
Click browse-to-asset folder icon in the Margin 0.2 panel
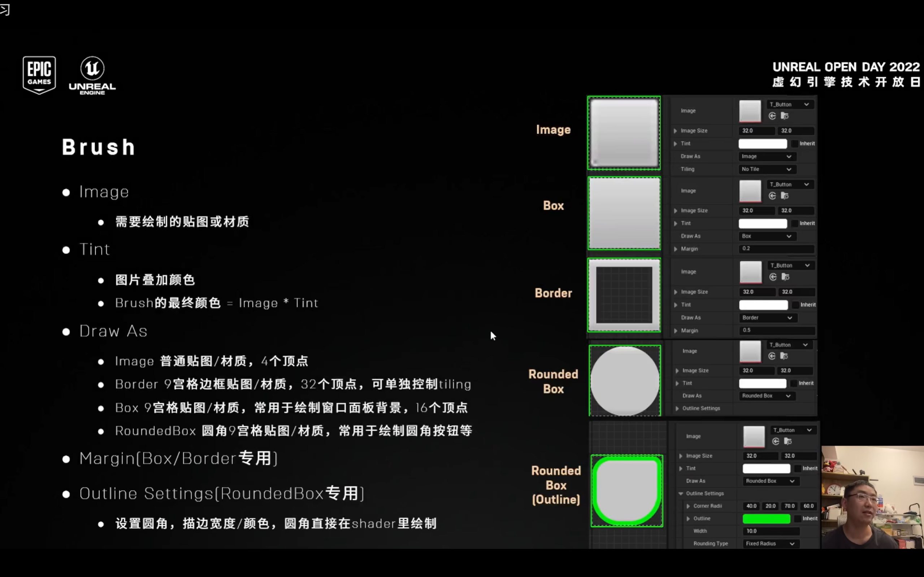(785, 196)
